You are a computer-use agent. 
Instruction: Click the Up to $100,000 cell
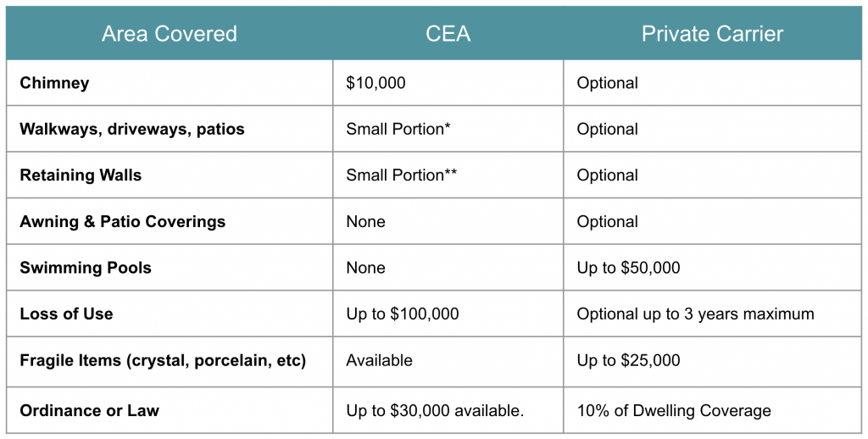pos(403,314)
